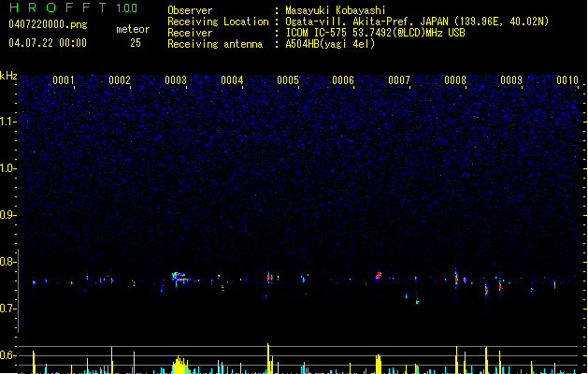Click the Observer label
The height and width of the screenshot is (374, 588).
(x=190, y=10)
